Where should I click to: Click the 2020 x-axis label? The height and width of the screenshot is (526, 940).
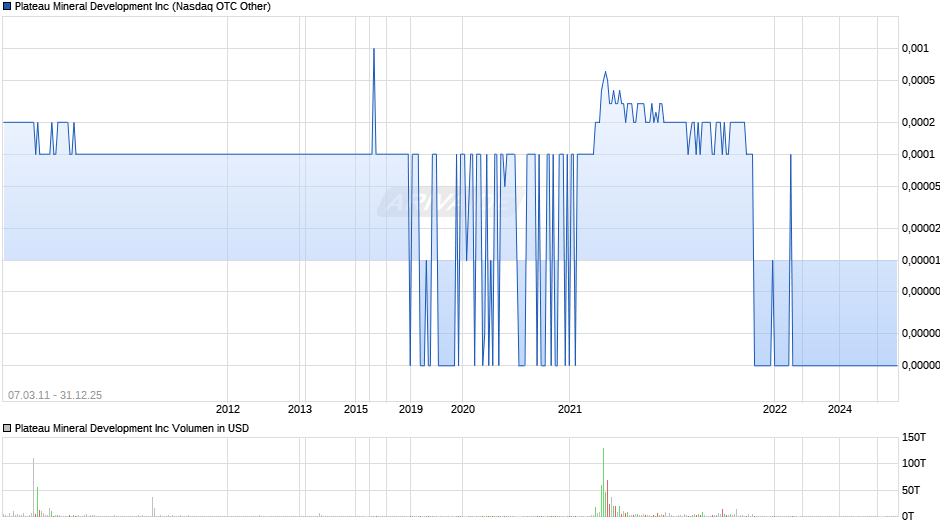tap(463, 409)
